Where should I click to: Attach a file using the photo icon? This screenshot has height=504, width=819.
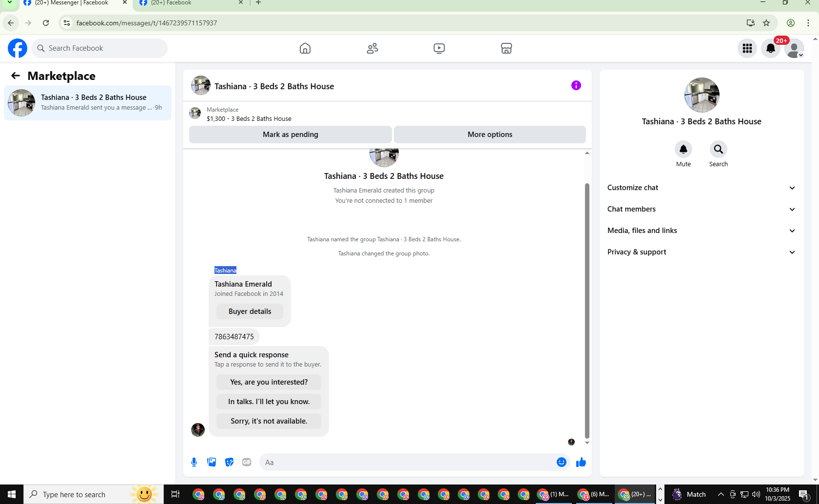pos(212,462)
